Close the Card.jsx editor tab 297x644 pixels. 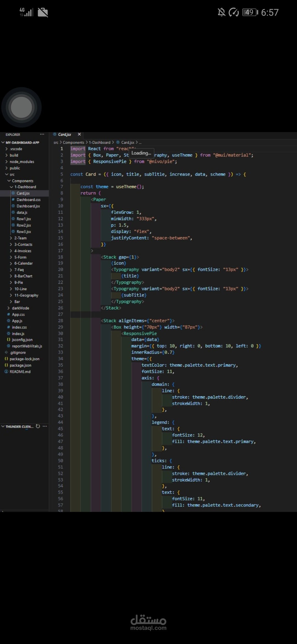(79, 134)
